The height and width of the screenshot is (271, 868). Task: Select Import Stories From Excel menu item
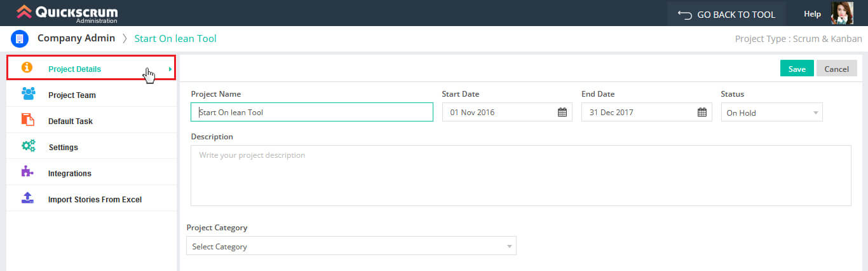95,199
